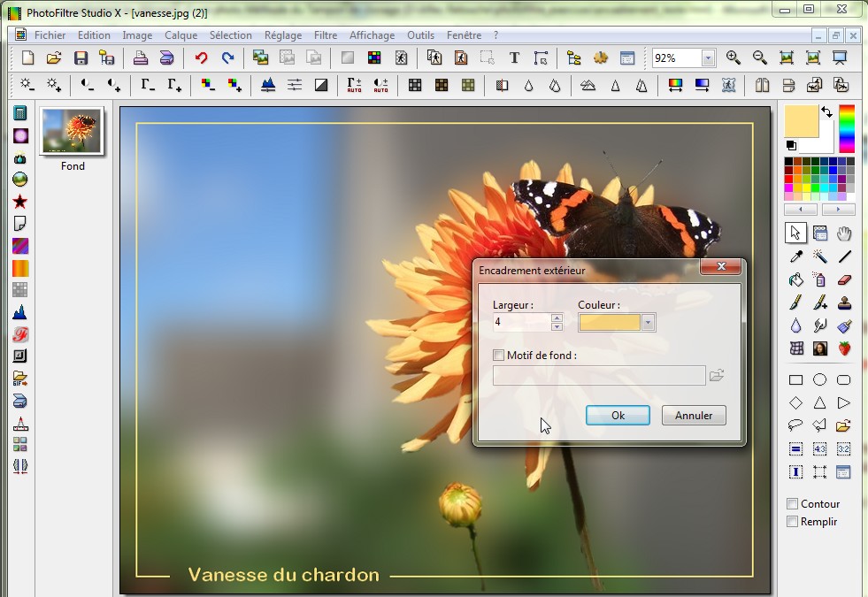
Task: Select the Brush tool
Action: click(x=796, y=302)
